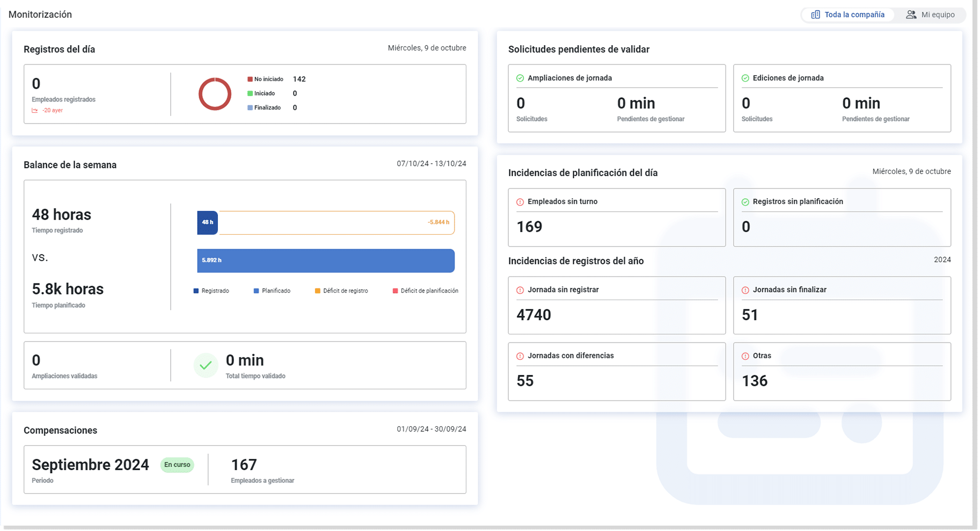The width and height of the screenshot is (980, 531).
Task: Click the 48 horas Tiempo registrado value
Action: click(x=62, y=215)
